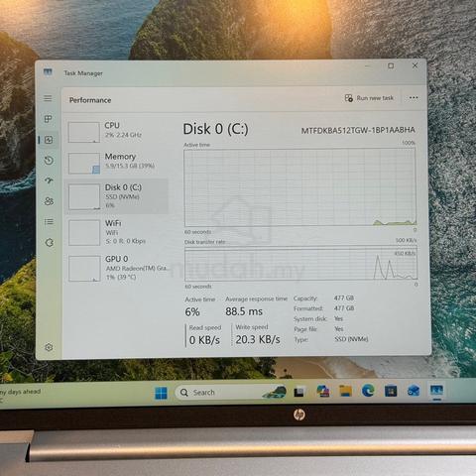Open File Explorer from the taskbar
The width and height of the screenshot is (476, 476).
tap(345, 391)
